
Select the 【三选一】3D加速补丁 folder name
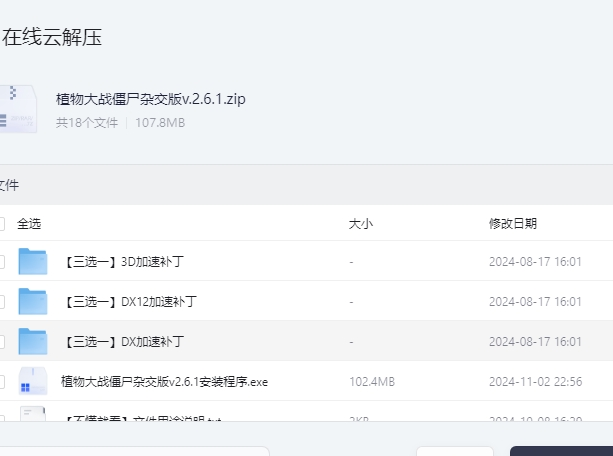[x=122, y=262]
